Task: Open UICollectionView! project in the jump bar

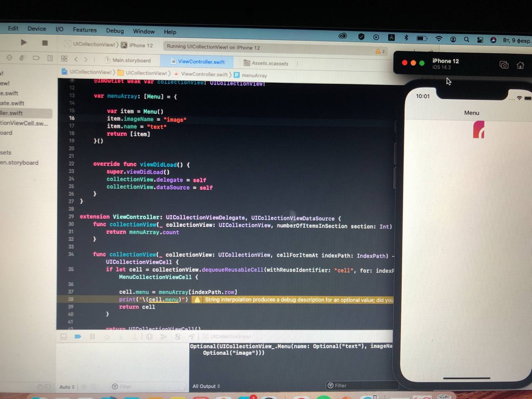Action: [87, 72]
